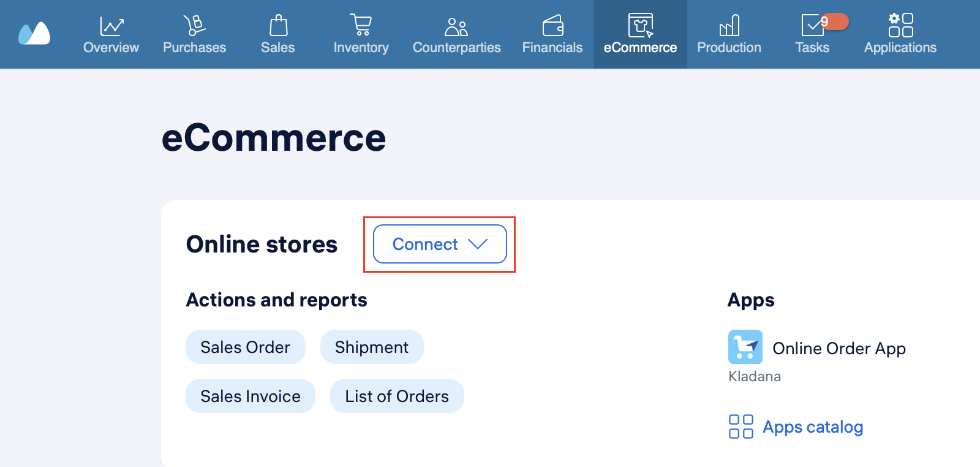
Task: Click the Apps catalog grid icon
Action: 741,427
